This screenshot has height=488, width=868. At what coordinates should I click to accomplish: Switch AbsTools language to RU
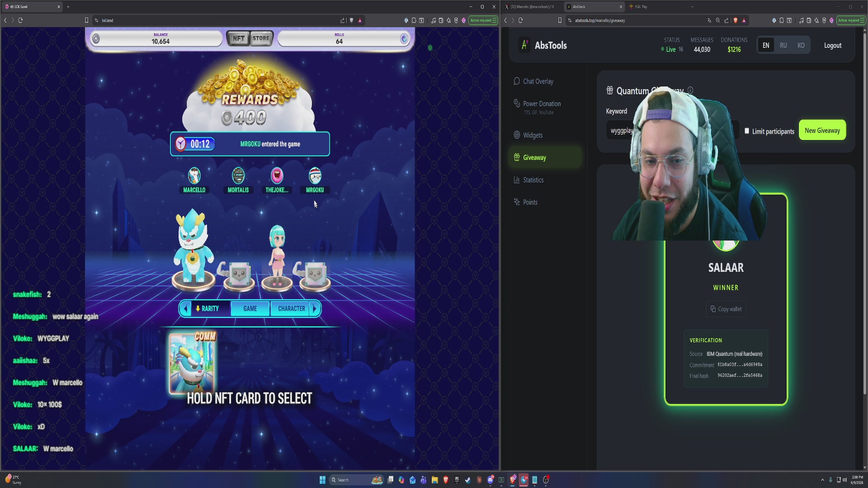(x=783, y=45)
